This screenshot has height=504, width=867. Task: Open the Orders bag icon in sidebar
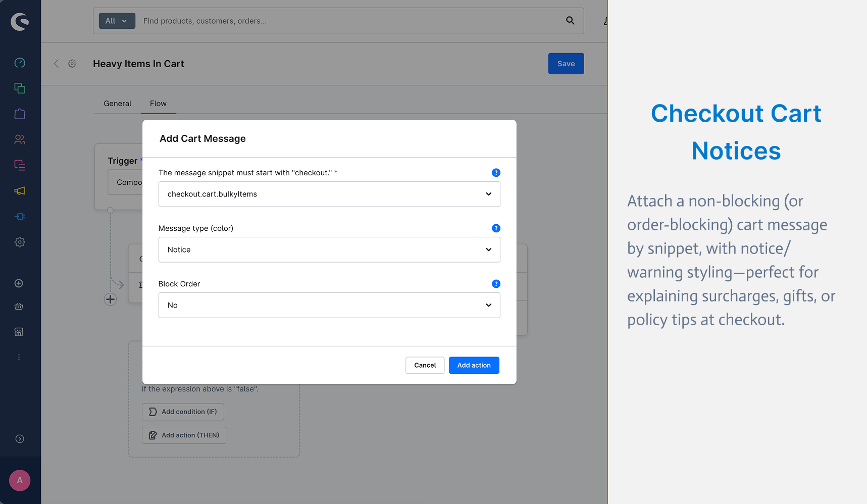tap(20, 114)
